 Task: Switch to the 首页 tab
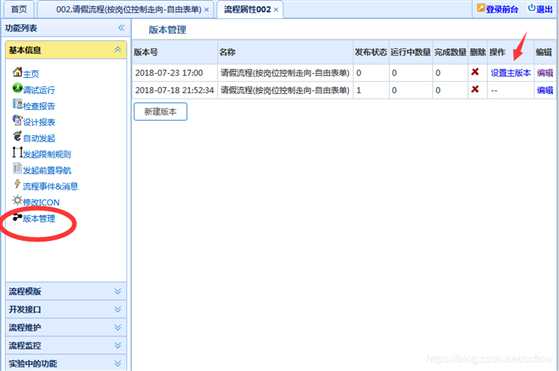(19, 10)
